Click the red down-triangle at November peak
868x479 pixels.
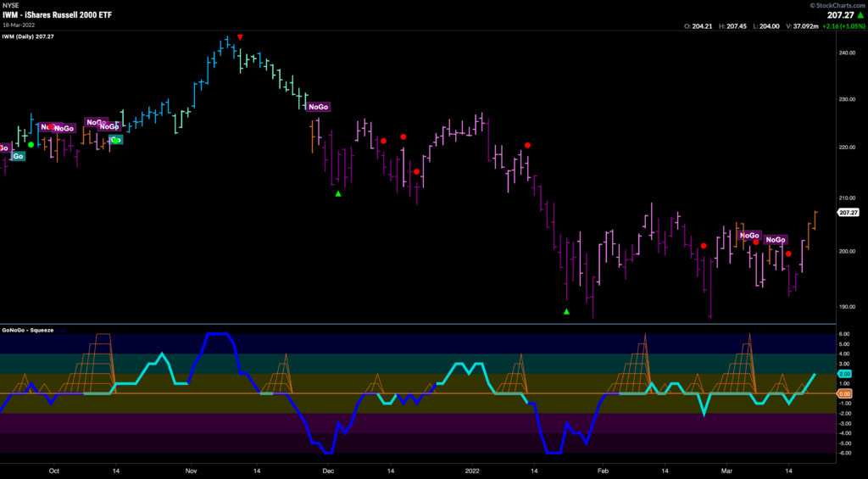click(x=240, y=37)
